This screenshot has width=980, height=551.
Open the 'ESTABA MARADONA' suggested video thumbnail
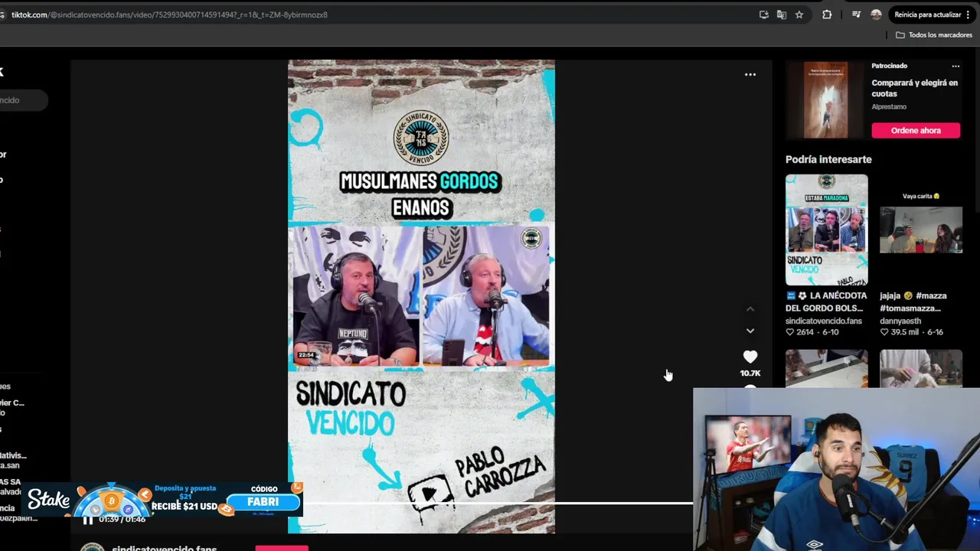[x=827, y=230]
